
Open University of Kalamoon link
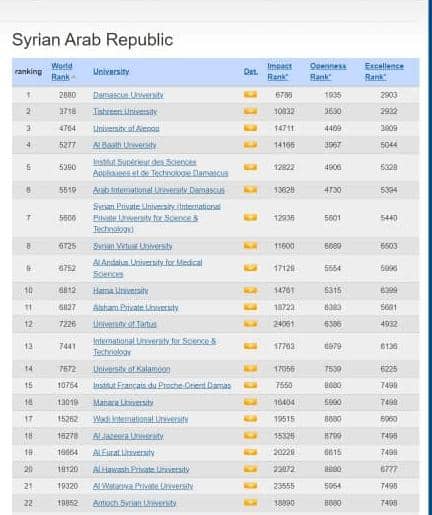pos(132,369)
